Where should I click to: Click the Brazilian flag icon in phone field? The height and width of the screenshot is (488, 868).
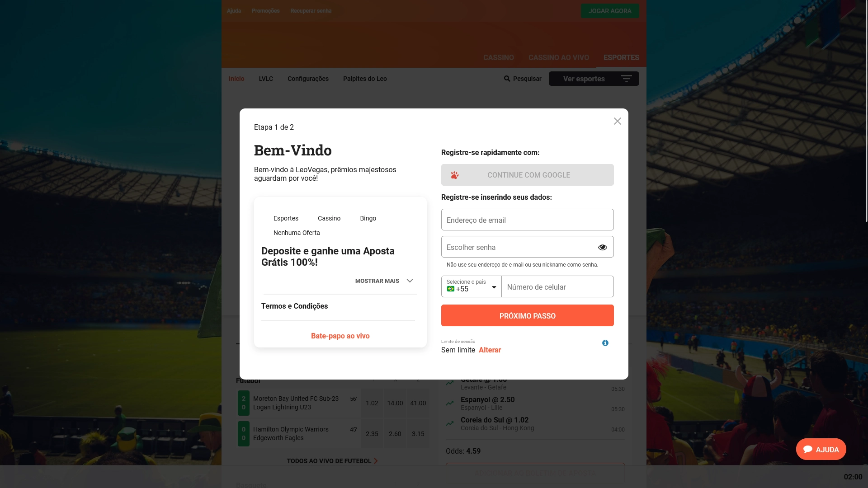(x=450, y=289)
